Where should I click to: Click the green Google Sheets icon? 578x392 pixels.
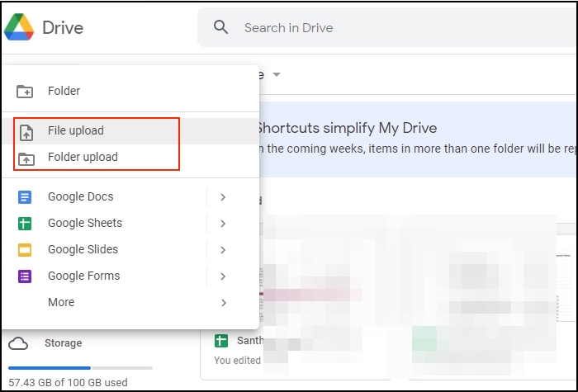coord(26,224)
